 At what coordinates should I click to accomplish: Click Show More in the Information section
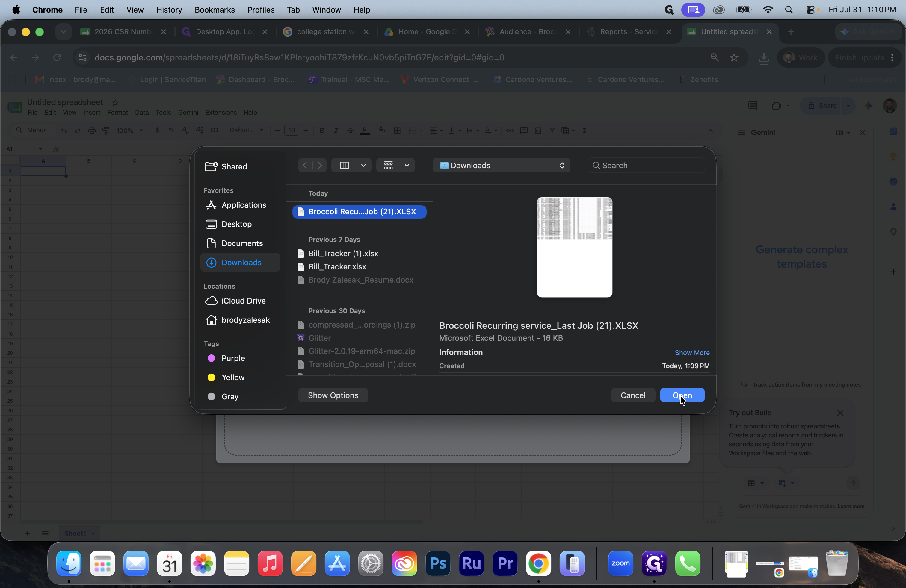point(692,353)
